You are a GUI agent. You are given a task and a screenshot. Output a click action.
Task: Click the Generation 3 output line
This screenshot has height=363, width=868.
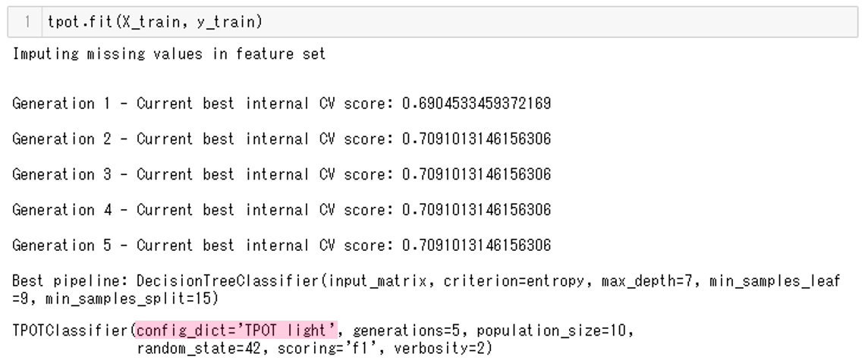click(x=281, y=174)
